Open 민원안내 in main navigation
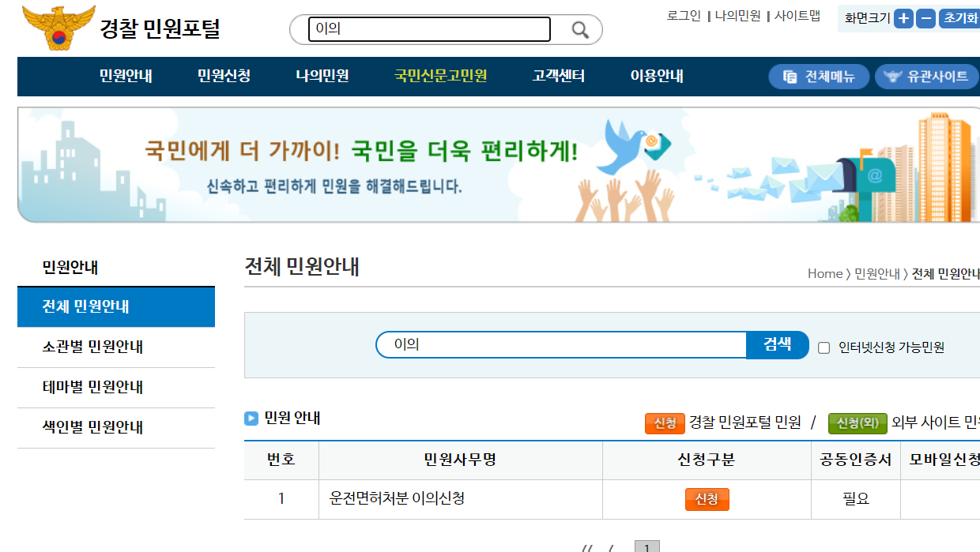This screenshot has height=552, width=980. 126,77
